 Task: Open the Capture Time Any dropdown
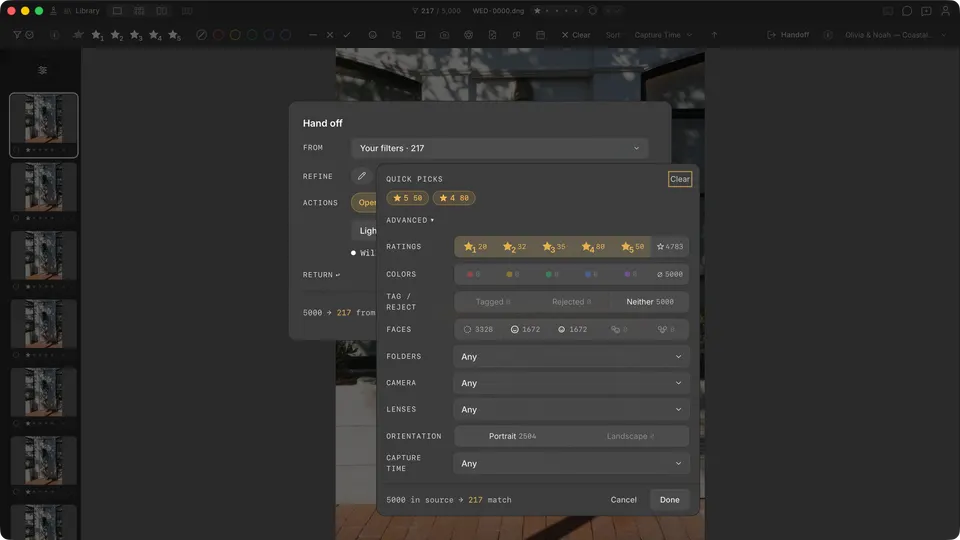coord(571,463)
